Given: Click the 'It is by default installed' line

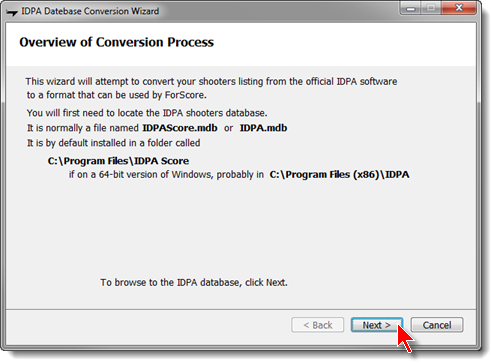Looking at the screenshot, I should pyautogui.click(x=113, y=143).
